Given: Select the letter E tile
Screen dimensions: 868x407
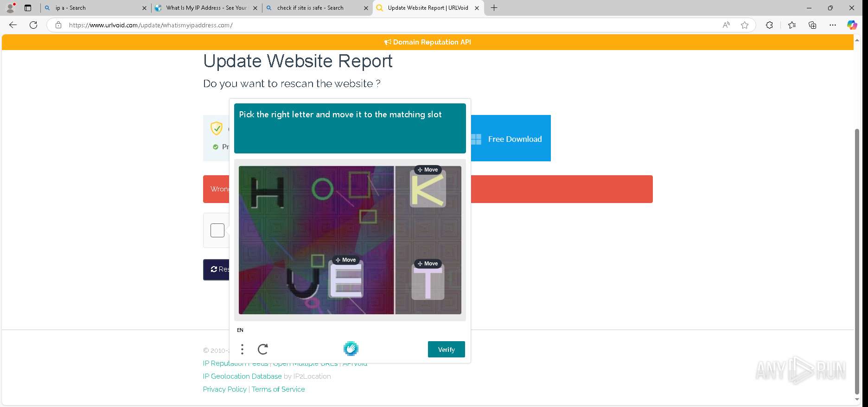Looking at the screenshot, I should tap(346, 280).
